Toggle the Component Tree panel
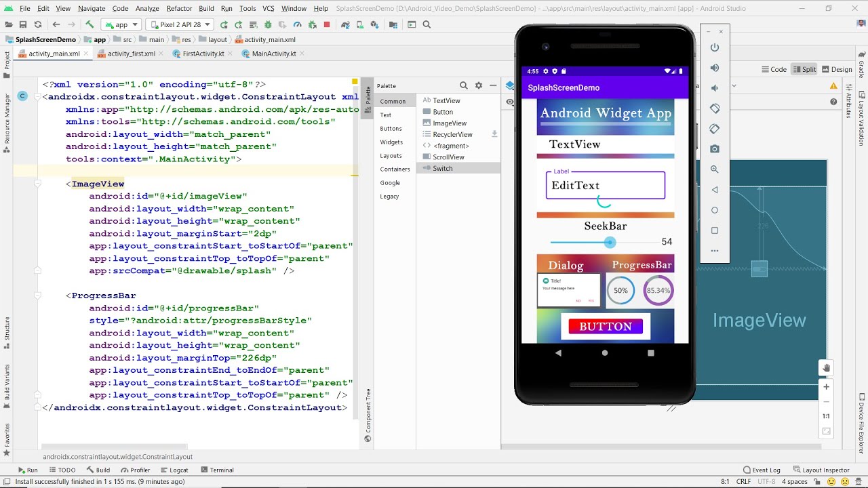The width and height of the screenshot is (868, 488). coord(368,415)
